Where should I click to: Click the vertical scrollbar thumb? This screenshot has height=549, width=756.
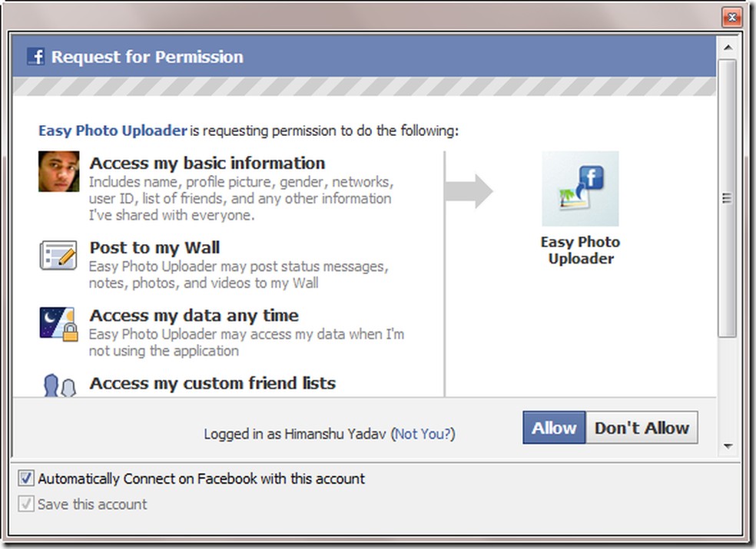click(727, 198)
